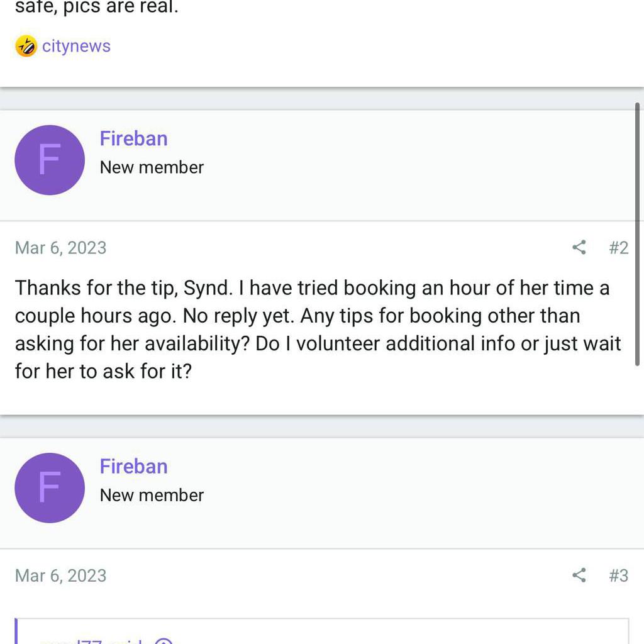Open Fireban's avatar on post #2
The width and height of the screenshot is (644, 644).
point(50,159)
